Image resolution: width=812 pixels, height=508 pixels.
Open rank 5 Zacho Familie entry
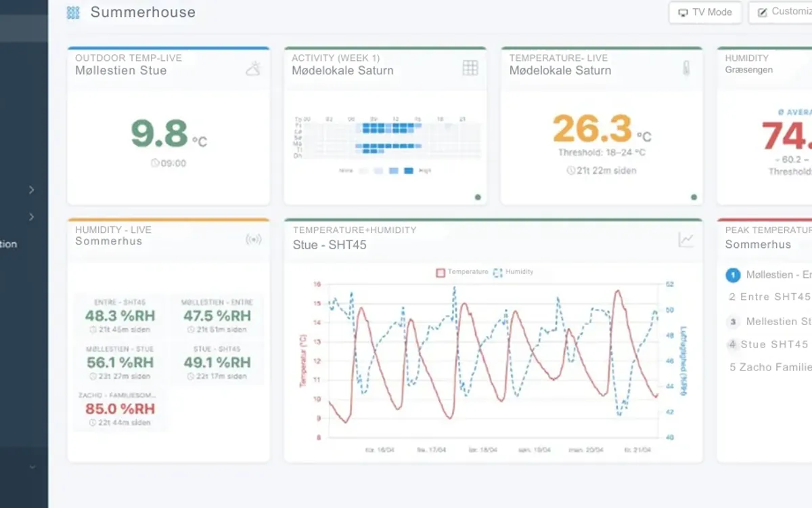coord(770,367)
